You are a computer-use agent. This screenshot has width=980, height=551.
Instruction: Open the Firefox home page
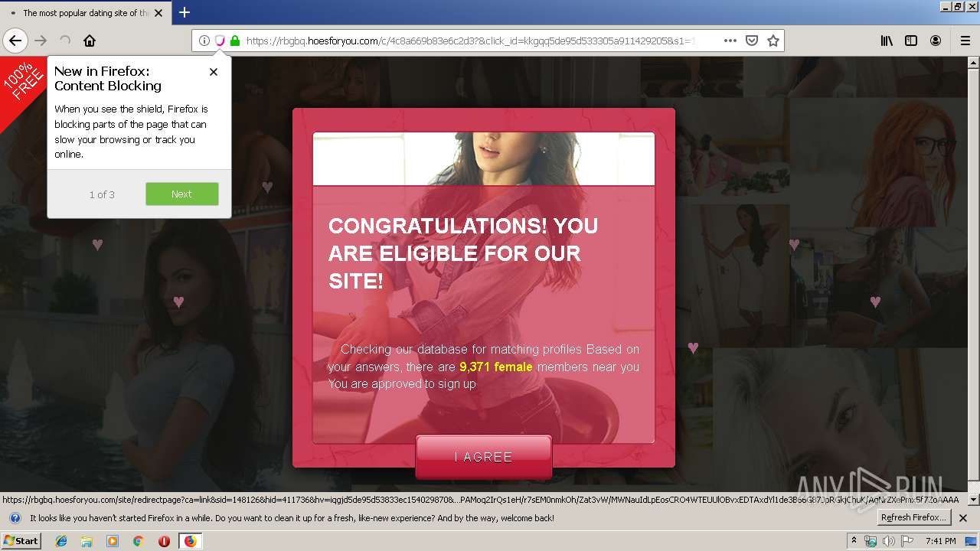pos(90,41)
